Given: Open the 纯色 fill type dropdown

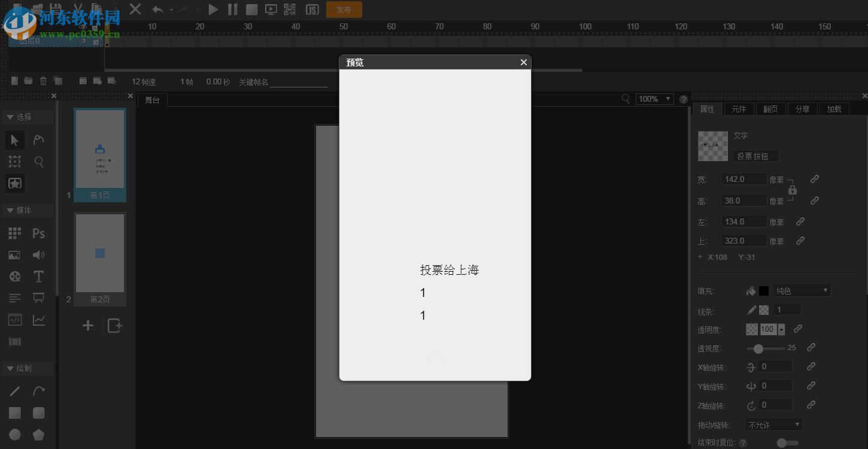Looking at the screenshot, I should coord(802,290).
